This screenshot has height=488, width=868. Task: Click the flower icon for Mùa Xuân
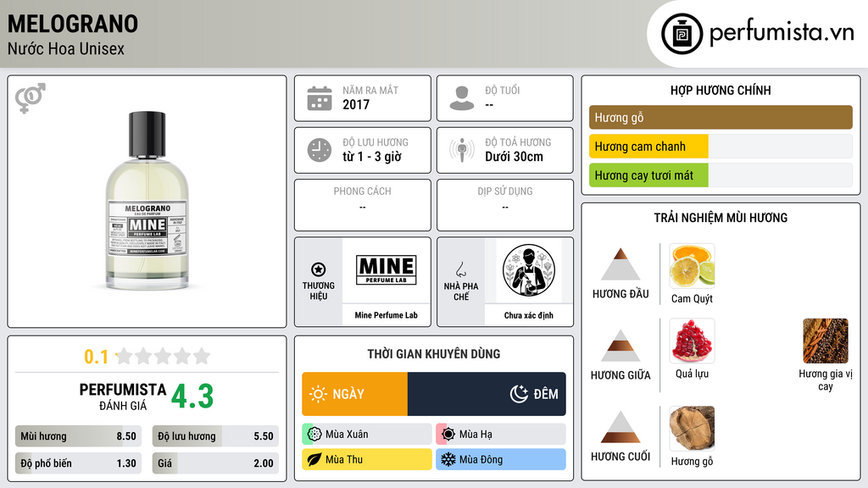314,435
